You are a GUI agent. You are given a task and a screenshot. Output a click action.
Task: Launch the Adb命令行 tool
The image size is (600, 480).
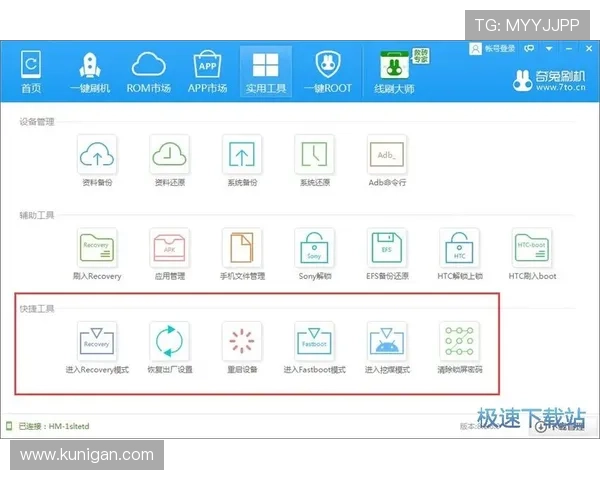[x=387, y=161]
